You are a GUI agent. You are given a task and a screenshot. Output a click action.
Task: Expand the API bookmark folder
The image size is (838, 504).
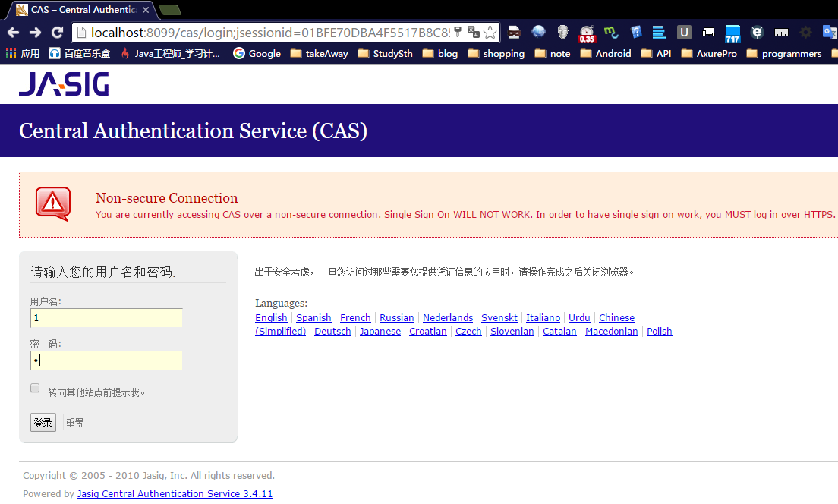[656, 53]
